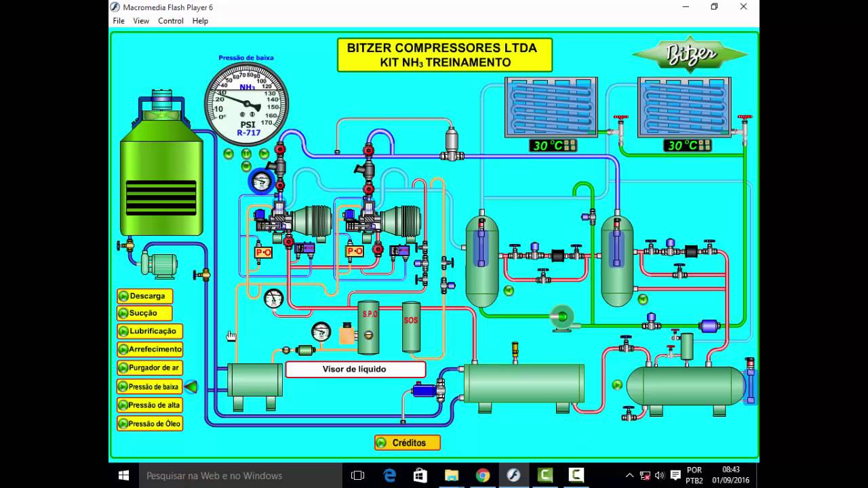This screenshot has height=488, width=868.
Task: Click the S.P.O oil separator vessel
Action: click(x=369, y=327)
